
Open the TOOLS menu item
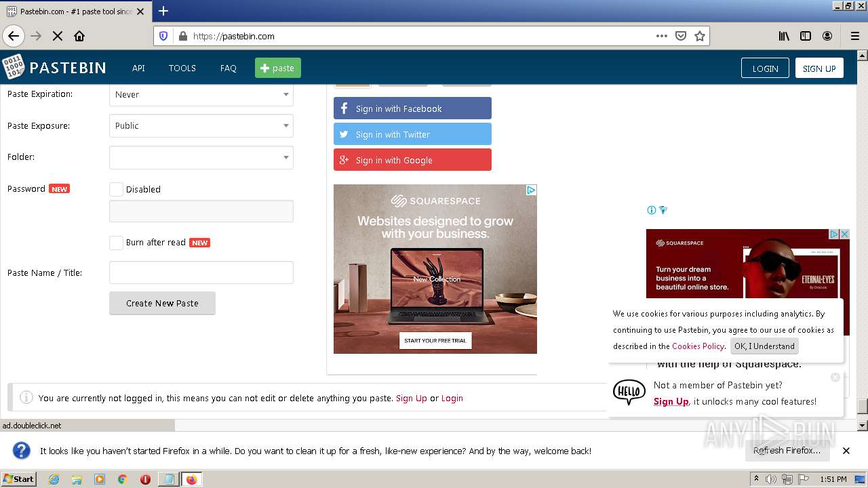[x=182, y=68]
